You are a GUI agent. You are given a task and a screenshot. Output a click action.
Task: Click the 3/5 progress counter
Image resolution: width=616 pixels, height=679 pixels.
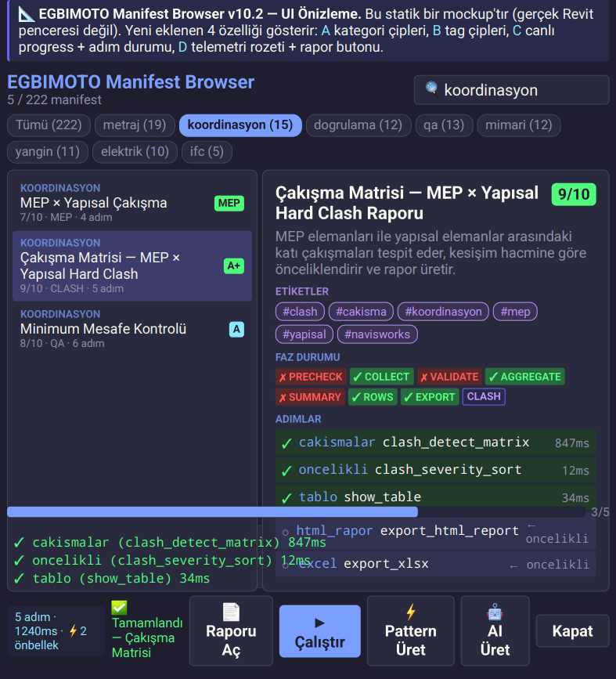tap(600, 512)
